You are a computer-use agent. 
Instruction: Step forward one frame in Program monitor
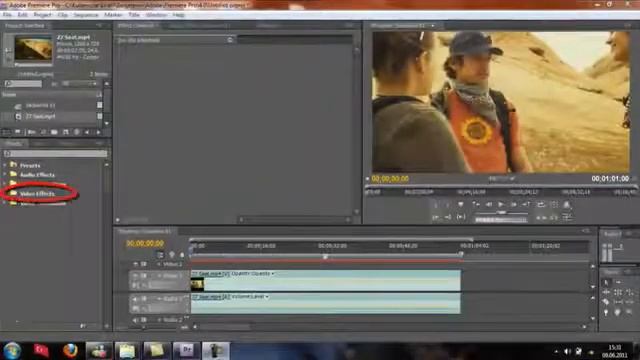pos(513,204)
